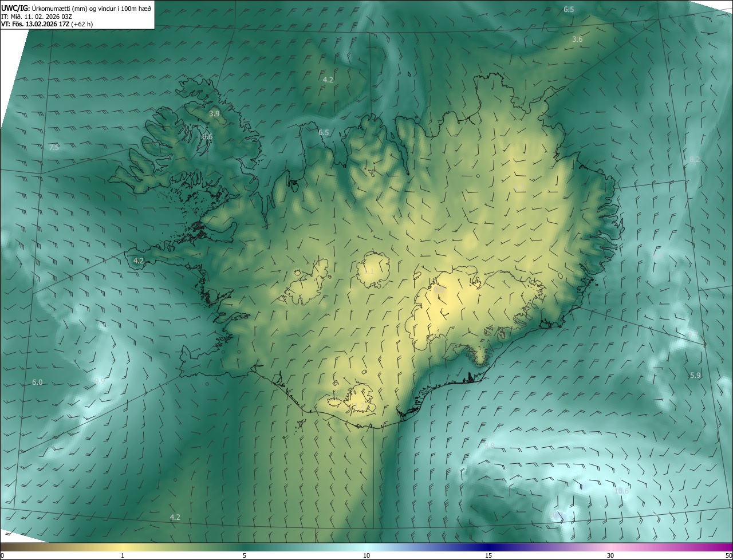Click the '7.5' value on the map
This screenshot has width=733, height=560.
pos(54,147)
